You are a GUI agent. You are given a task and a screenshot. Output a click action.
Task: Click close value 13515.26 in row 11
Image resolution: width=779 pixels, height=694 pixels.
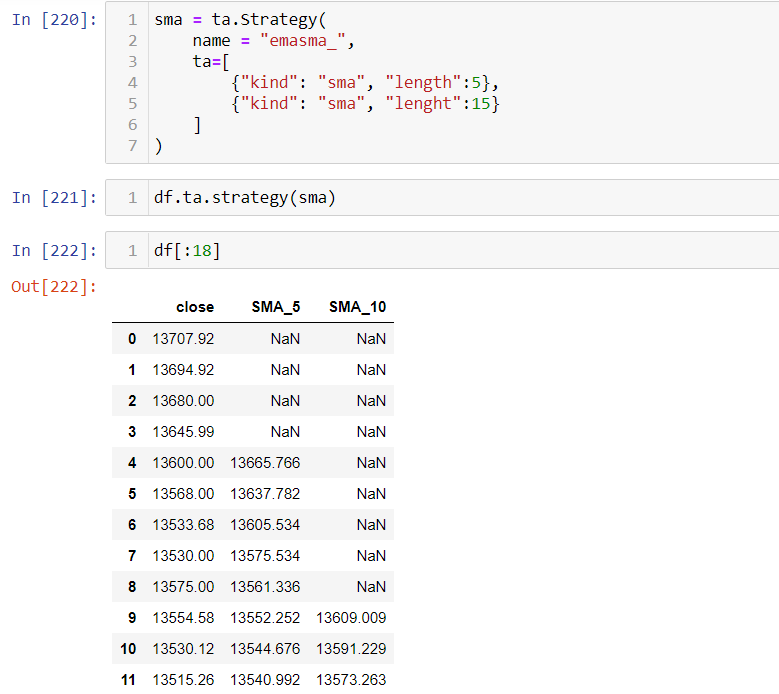pos(183,680)
